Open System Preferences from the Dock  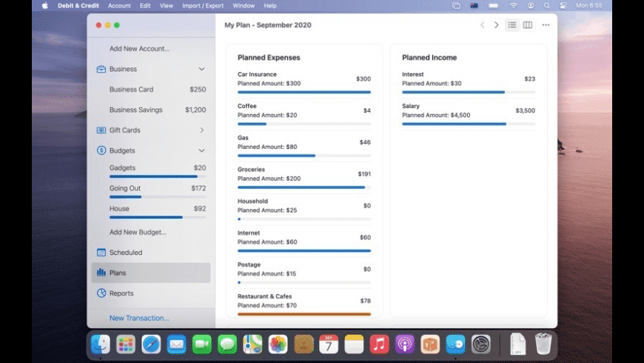(x=481, y=344)
